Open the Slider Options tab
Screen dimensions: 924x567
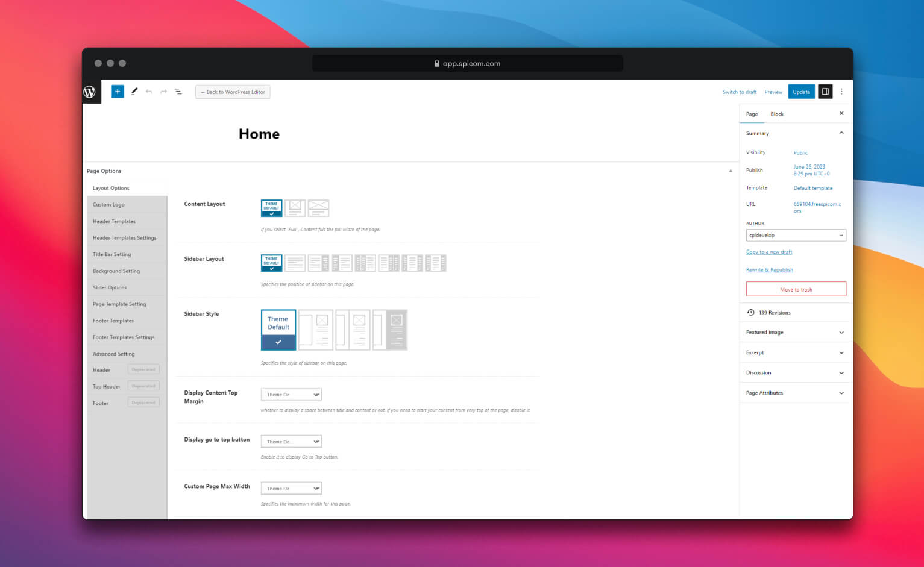(x=127, y=287)
